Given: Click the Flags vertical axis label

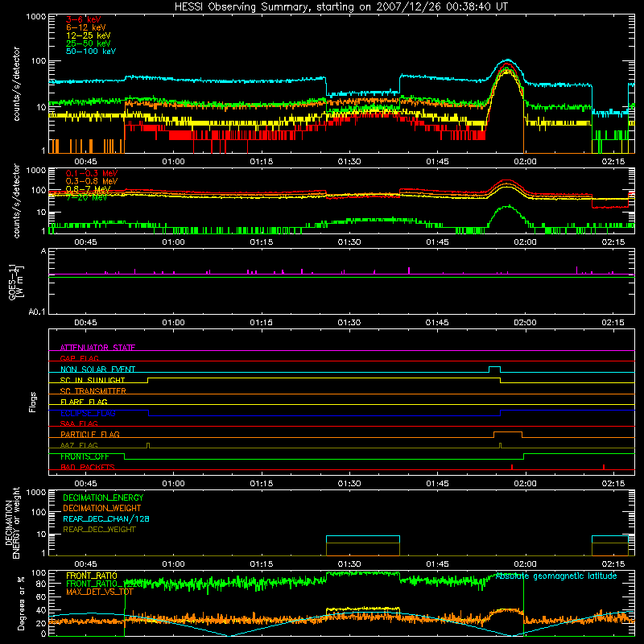Looking at the screenshot, I should 33,402.
